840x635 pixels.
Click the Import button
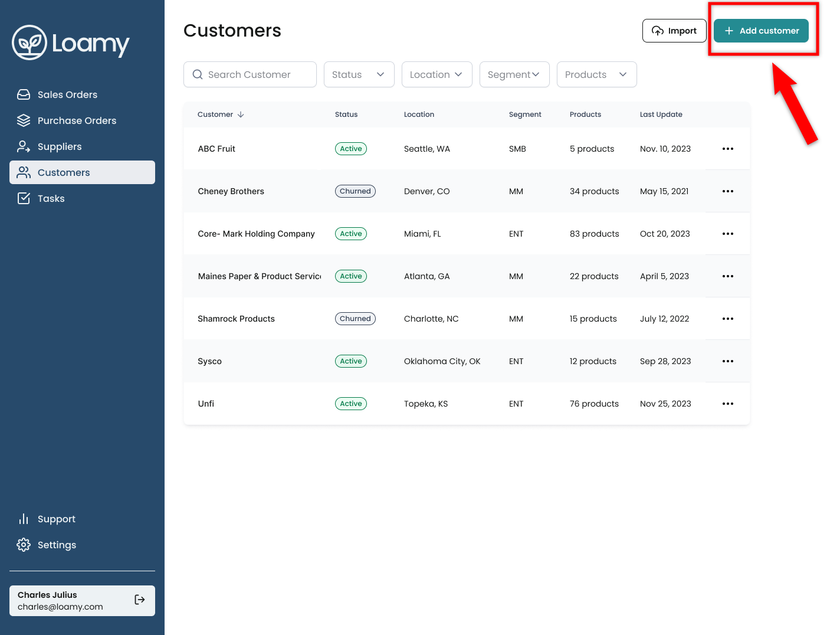pos(674,31)
